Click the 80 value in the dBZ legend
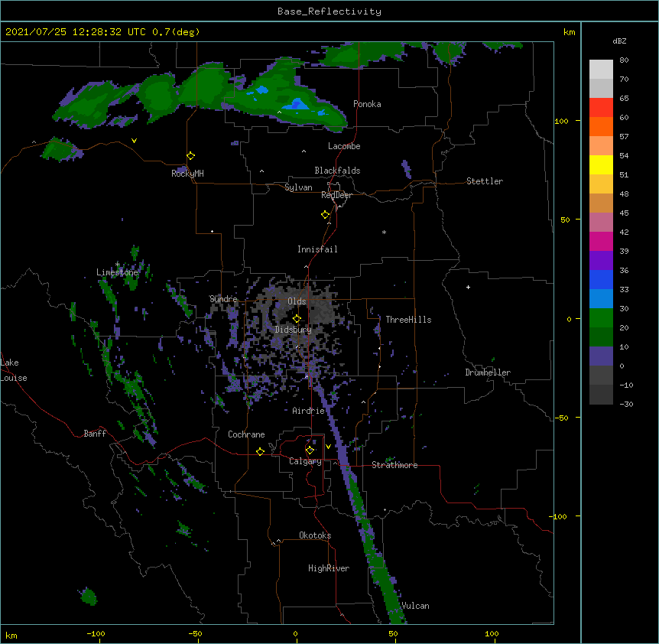This screenshot has height=644, width=659. [624, 60]
